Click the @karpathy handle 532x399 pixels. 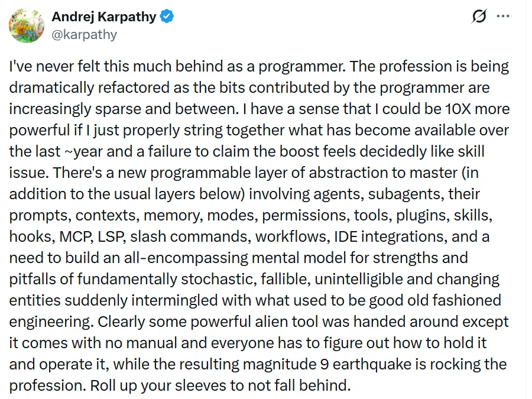85,34
